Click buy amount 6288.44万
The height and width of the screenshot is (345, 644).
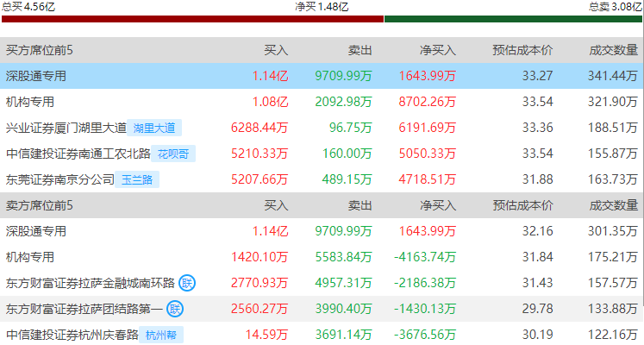pos(259,128)
